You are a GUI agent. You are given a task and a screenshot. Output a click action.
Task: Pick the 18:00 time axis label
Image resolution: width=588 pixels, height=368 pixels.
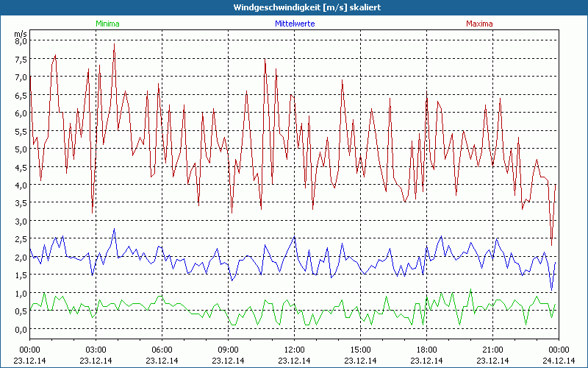coord(427,350)
